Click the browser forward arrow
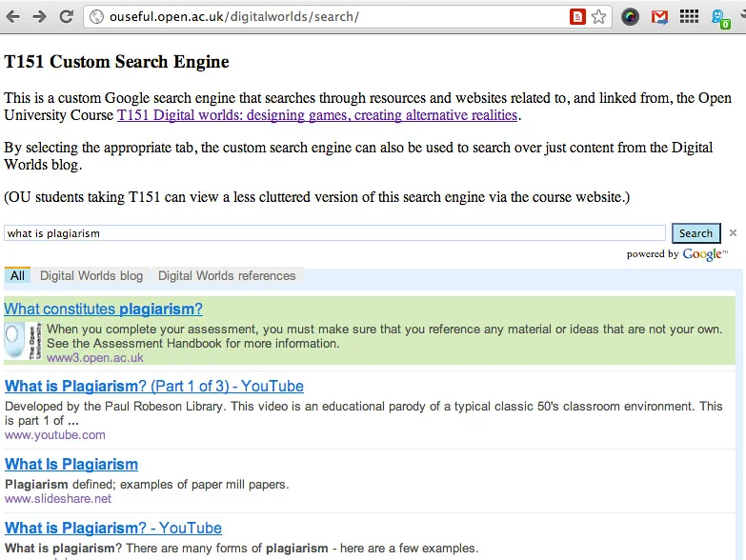746x560 pixels. pyautogui.click(x=39, y=16)
